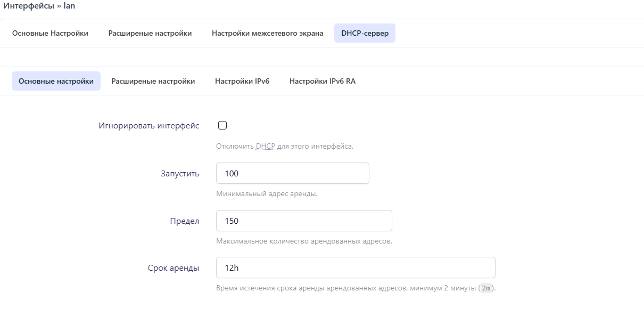
Task: Select the DHCP-сервер tab
Action: click(365, 33)
